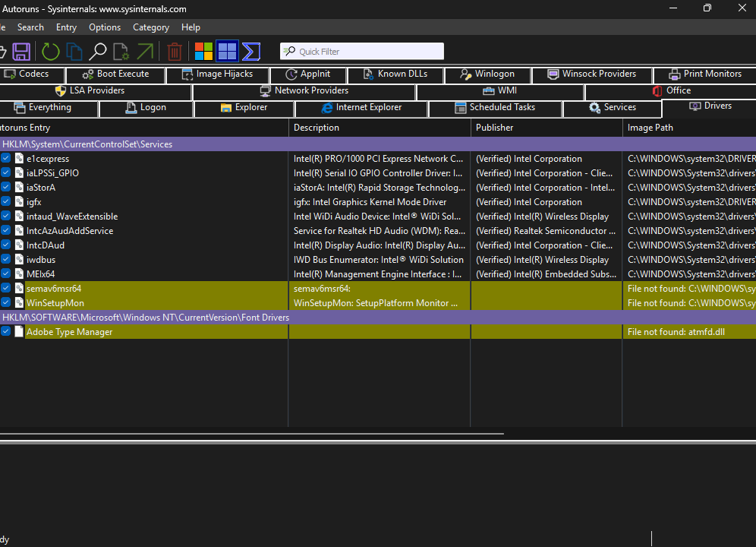Click the entry Properties icon
Screen dimensions: 756x547
click(121, 51)
